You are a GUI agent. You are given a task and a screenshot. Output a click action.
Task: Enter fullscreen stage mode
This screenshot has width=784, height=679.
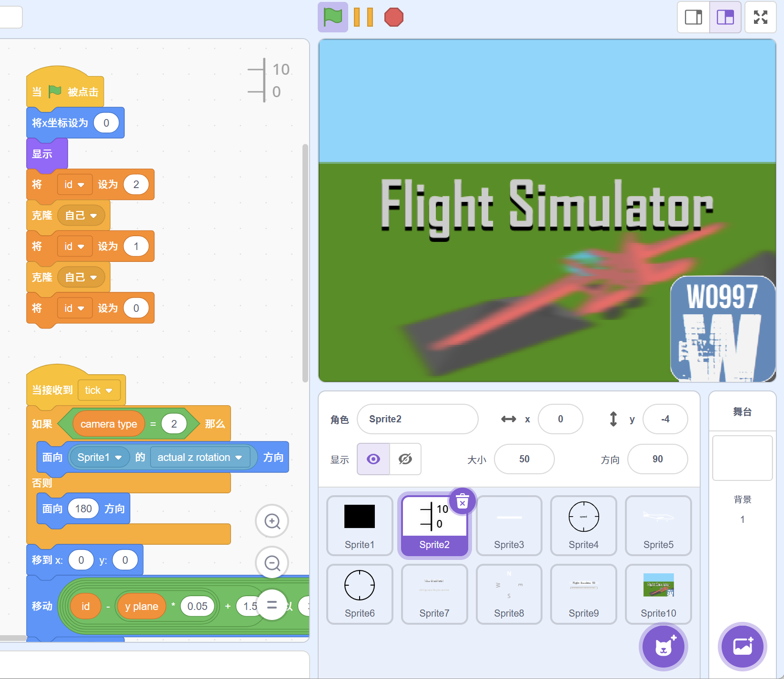coord(760,18)
